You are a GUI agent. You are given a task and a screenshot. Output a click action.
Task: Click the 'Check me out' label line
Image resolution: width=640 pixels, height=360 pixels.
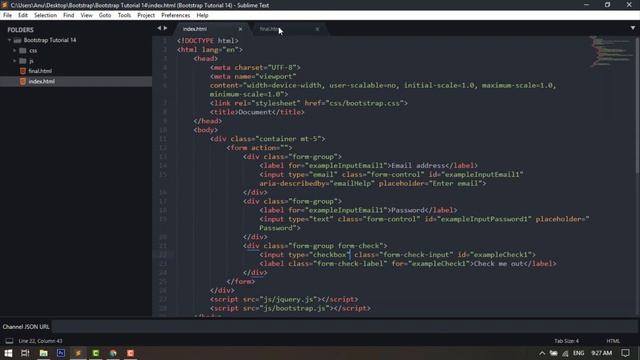(408, 264)
